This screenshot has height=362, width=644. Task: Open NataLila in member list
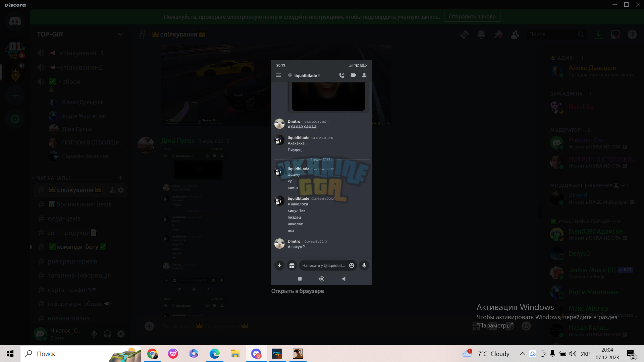pyautogui.click(x=593, y=107)
